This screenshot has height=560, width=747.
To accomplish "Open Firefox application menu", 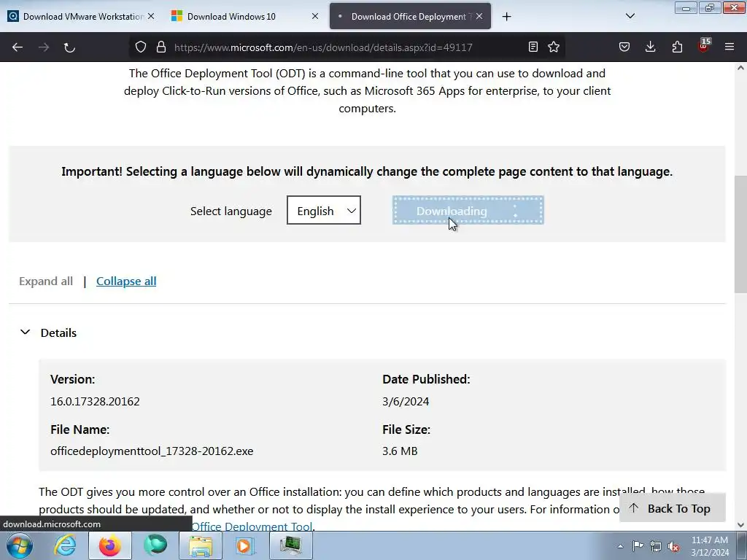I will pyautogui.click(x=729, y=47).
